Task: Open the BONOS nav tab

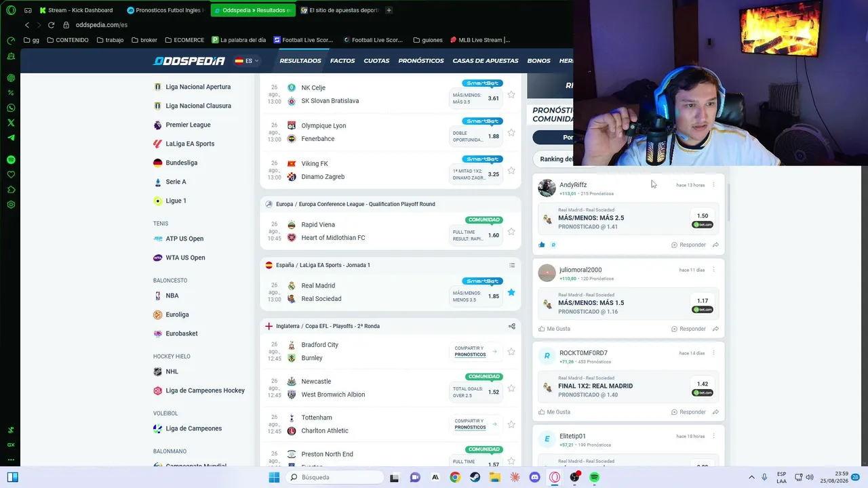Action: pyautogui.click(x=539, y=61)
